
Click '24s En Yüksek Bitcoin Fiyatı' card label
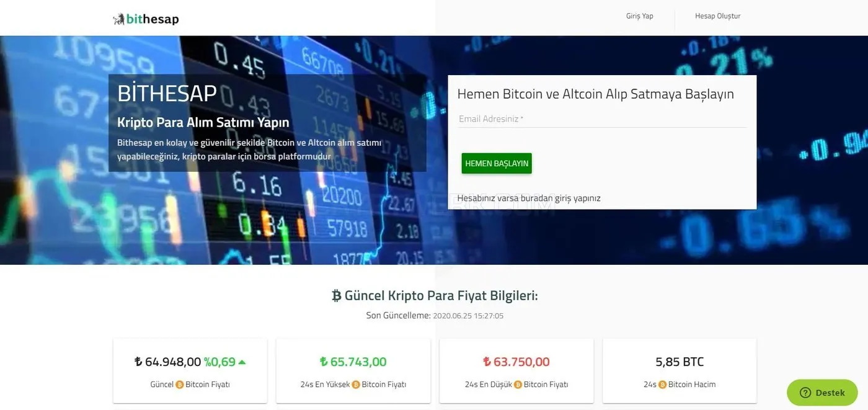point(353,385)
